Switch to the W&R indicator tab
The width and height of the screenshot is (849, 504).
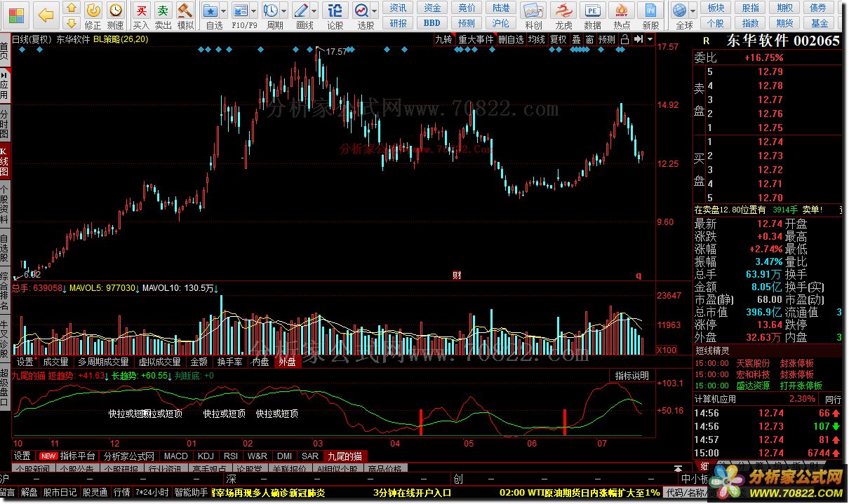click(257, 456)
